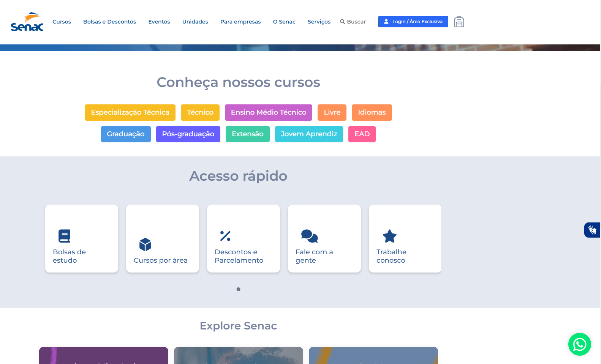Open the Descontos e Parcelamento link

pos(244,238)
